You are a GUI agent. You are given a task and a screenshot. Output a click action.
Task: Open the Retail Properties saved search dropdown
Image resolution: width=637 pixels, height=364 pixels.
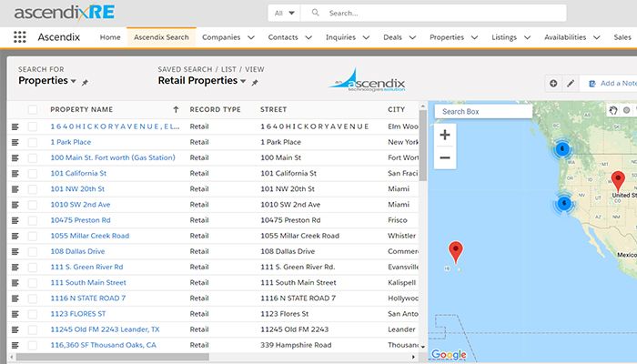coord(243,81)
